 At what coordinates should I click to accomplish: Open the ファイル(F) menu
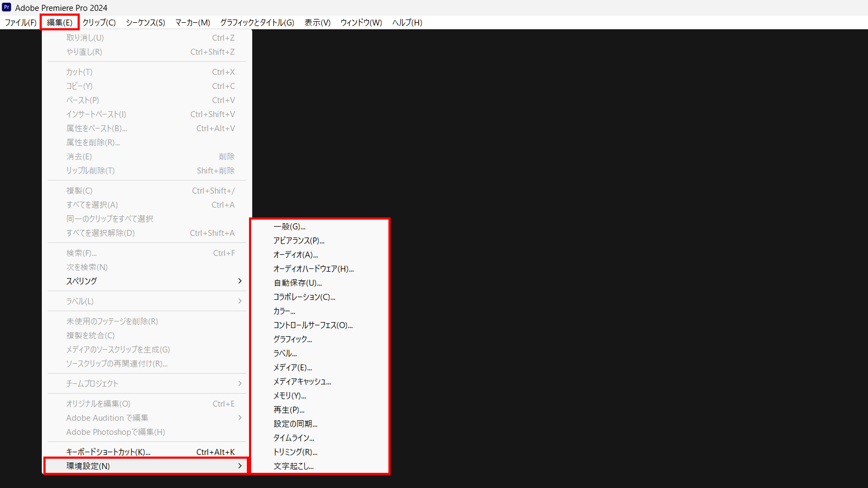point(21,22)
